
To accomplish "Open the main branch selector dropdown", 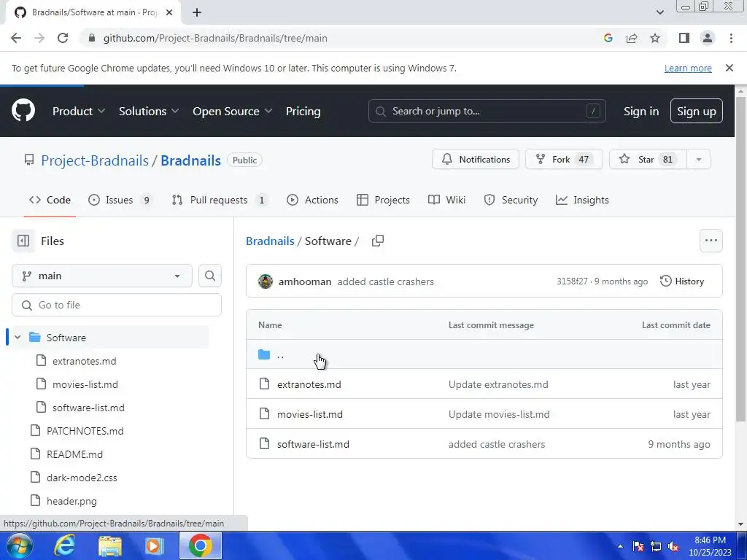I will (x=102, y=276).
